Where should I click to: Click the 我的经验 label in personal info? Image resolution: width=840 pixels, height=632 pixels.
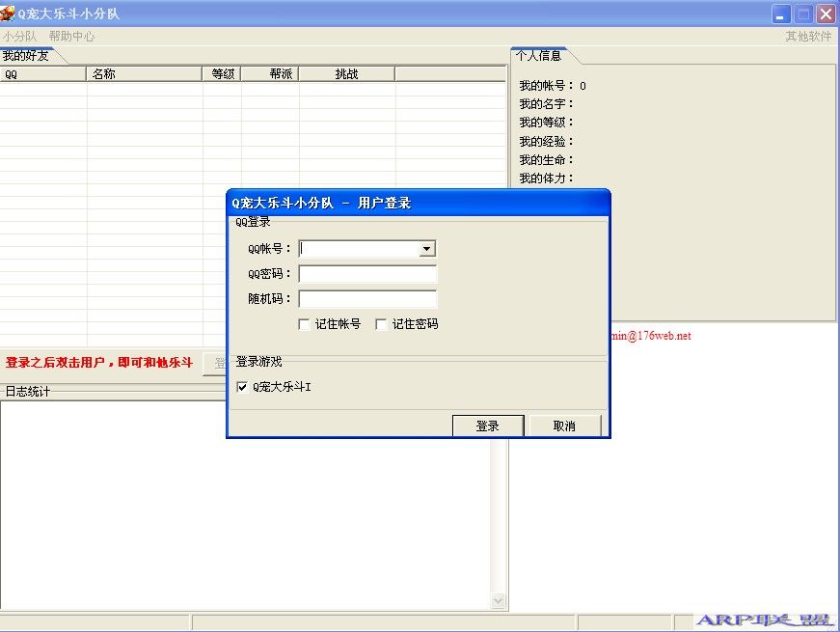(x=546, y=142)
